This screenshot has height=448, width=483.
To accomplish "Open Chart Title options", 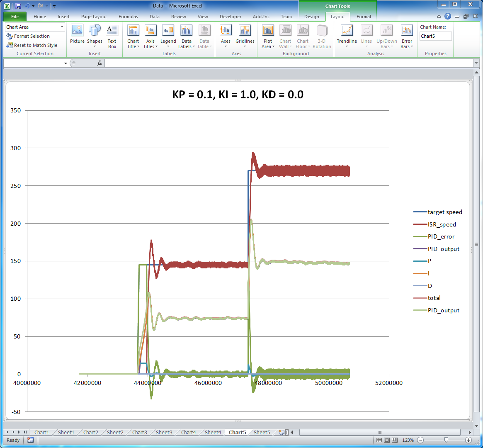I will [x=133, y=37].
